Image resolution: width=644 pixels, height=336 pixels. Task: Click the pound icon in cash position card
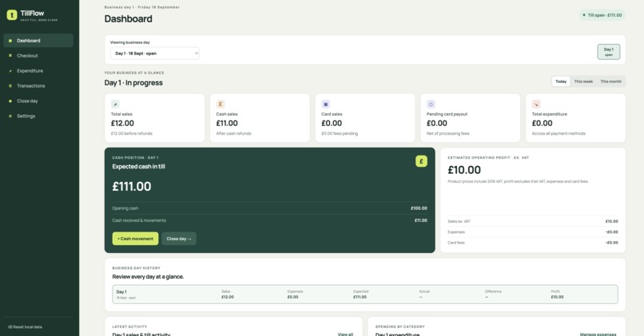(x=421, y=161)
